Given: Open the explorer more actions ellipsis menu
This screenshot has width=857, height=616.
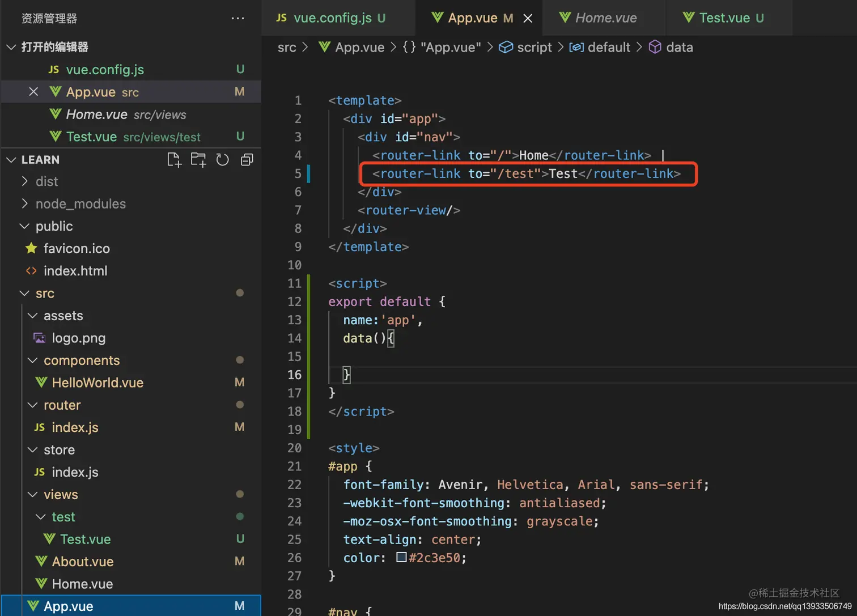Looking at the screenshot, I should click(238, 19).
